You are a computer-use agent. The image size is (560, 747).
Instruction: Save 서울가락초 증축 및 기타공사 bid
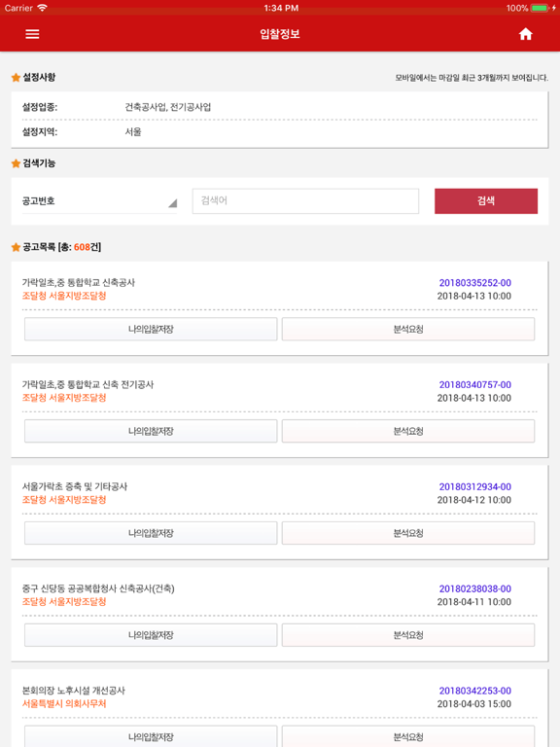(x=151, y=533)
